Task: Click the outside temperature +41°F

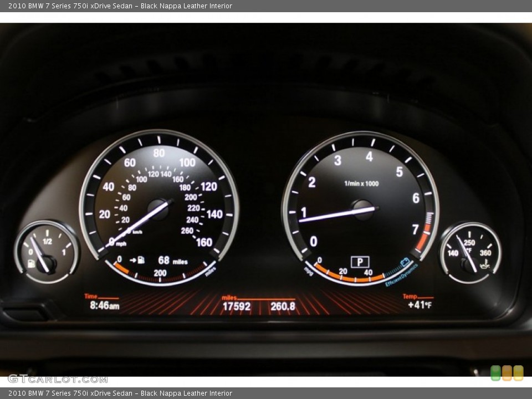Action: click(420, 305)
